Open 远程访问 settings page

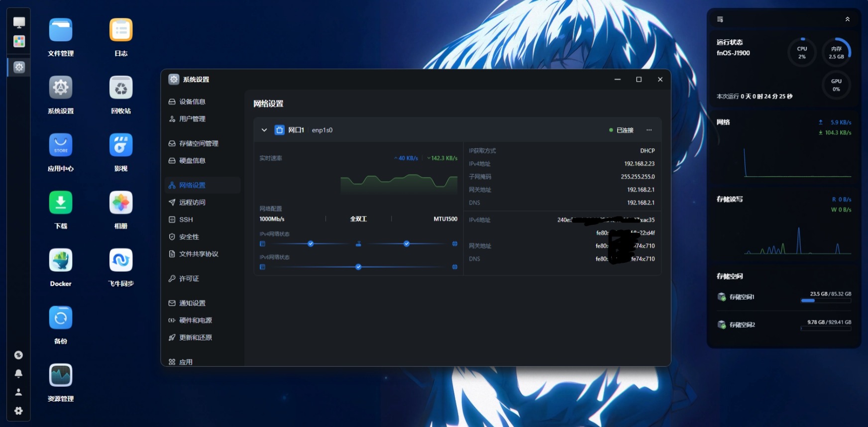click(x=203, y=203)
